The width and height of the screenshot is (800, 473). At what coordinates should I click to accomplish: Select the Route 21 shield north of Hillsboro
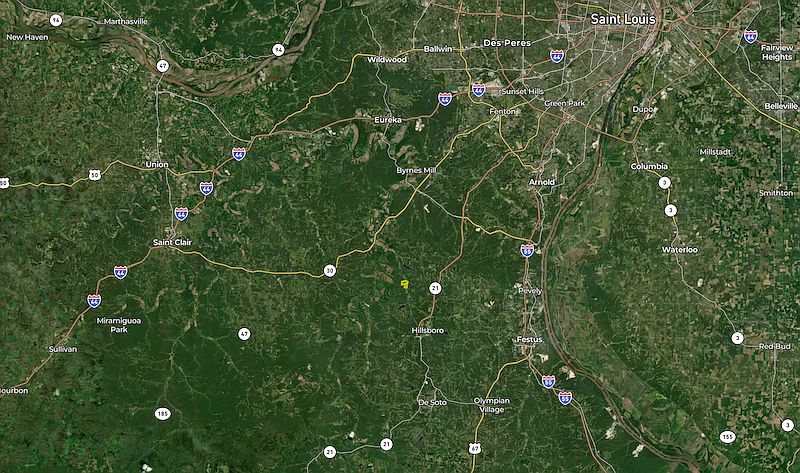435,289
